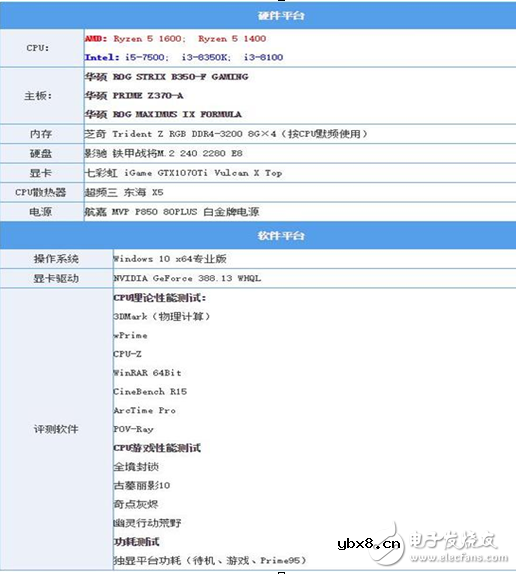Click the 古墓丽影10 entry
The image size is (516, 574).
pyautogui.click(x=142, y=485)
